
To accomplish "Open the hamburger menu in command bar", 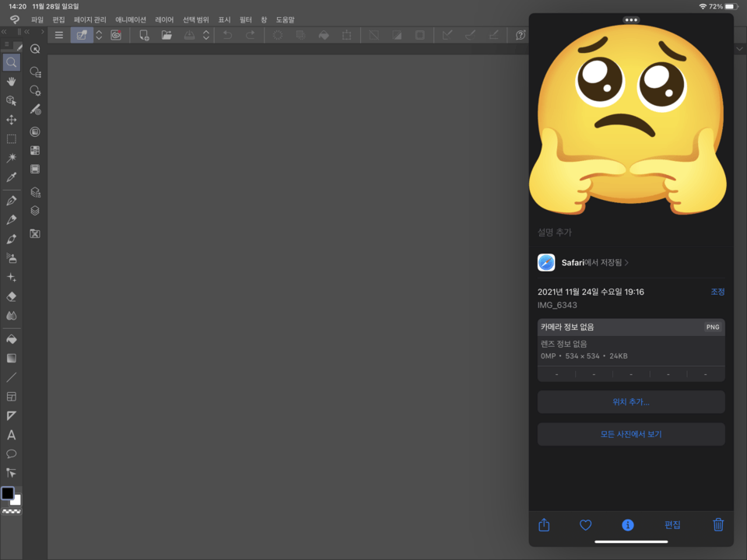I will point(58,35).
